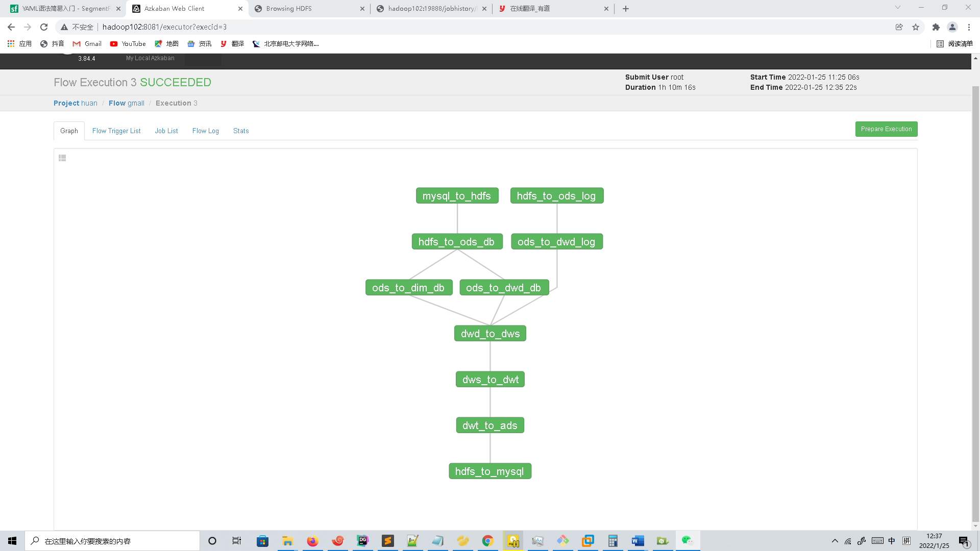Expand the tab search dropdown arrow
The height and width of the screenshot is (551, 980).
[x=897, y=8]
